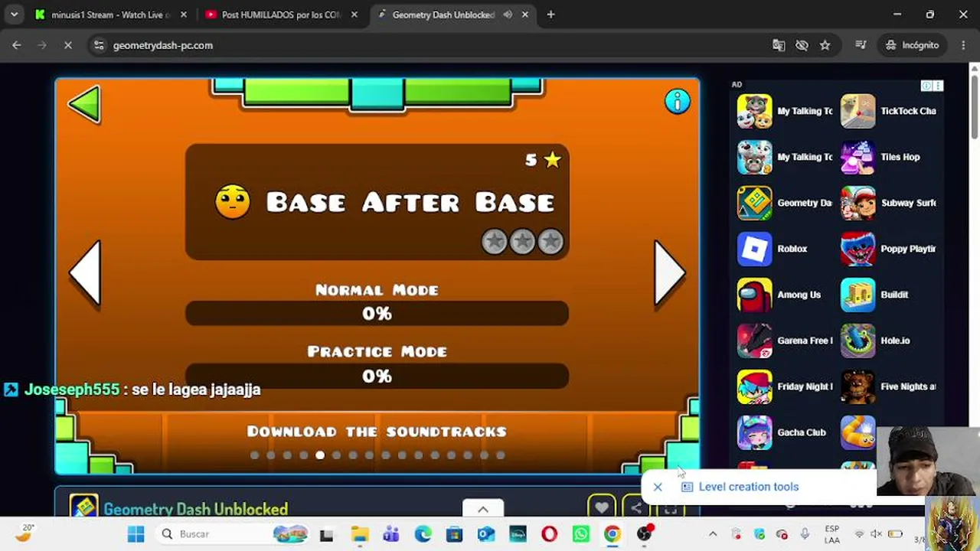
Task: Open Opera browser from the taskbar
Action: coord(549,534)
